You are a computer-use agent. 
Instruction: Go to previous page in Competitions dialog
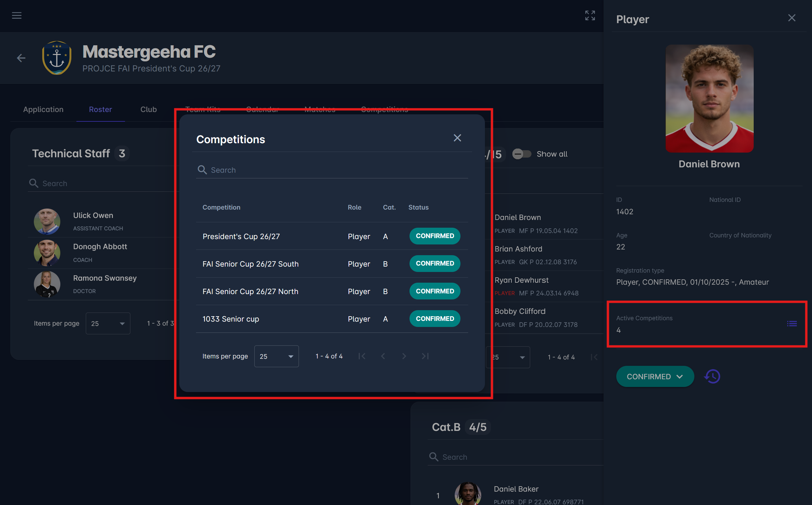click(x=383, y=356)
